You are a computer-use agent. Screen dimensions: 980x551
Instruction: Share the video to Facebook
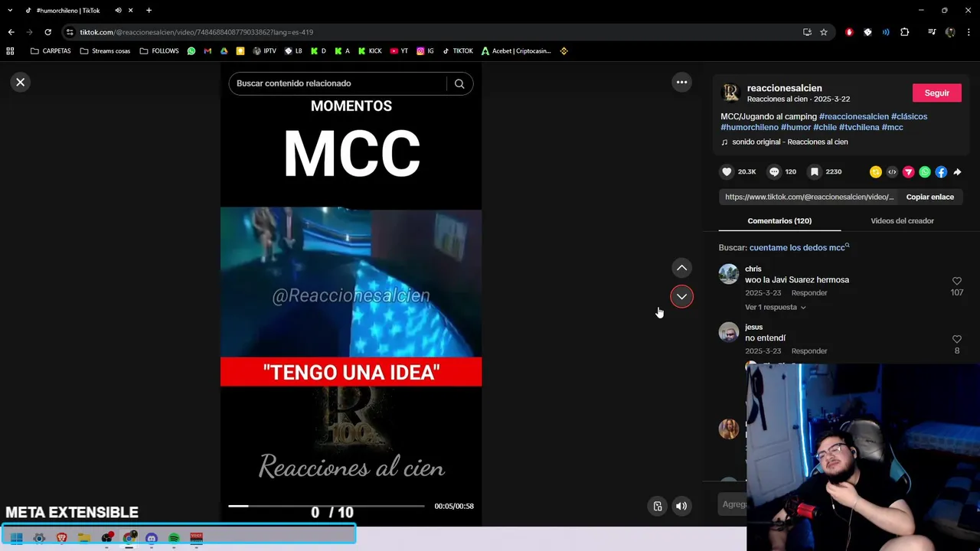(x=941, y=172)
